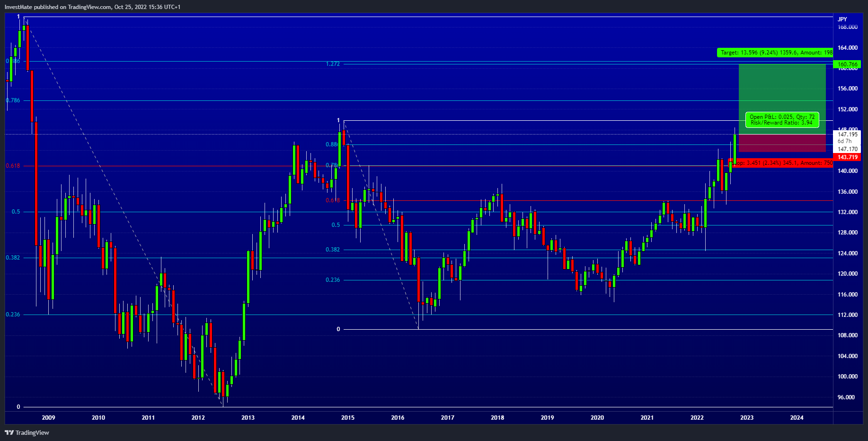Click the 2014 label on the time axis

click(298, 418)
